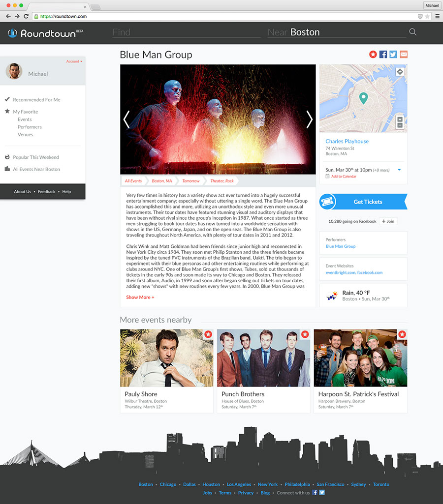Open Roundtown Facebook page in footer
Screen dimensions: 443x504
pos(315,492)
